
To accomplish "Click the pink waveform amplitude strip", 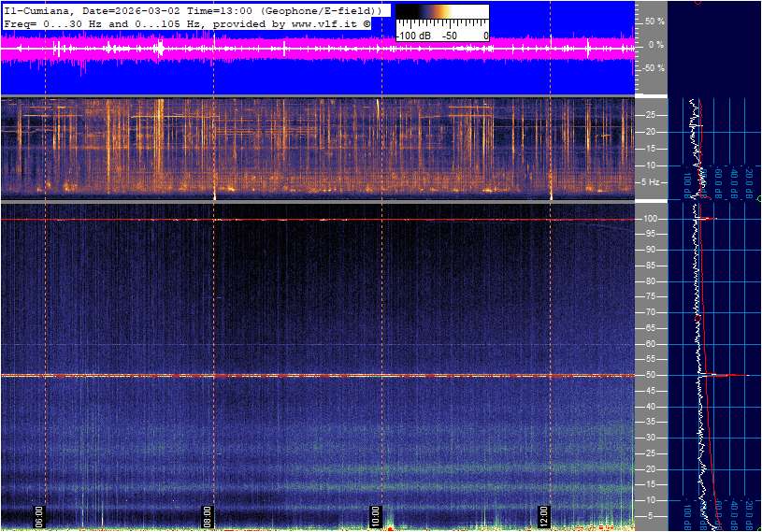I will click(318, 47).
